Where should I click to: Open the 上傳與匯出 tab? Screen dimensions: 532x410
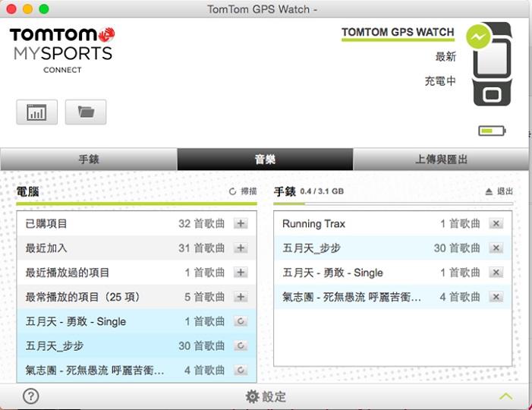[x=441, y=159]
